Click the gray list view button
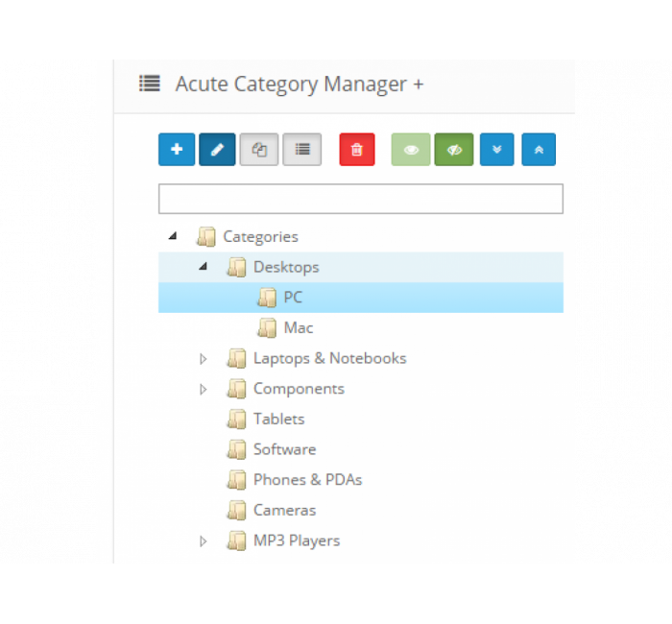Image resolution: width=672 pixels, height=624 pixels. click(x=302, y=150)
